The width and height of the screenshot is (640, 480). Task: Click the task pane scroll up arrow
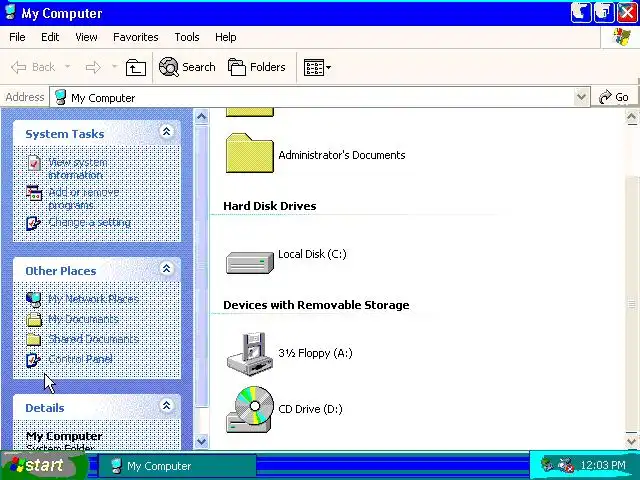point(201,117)
